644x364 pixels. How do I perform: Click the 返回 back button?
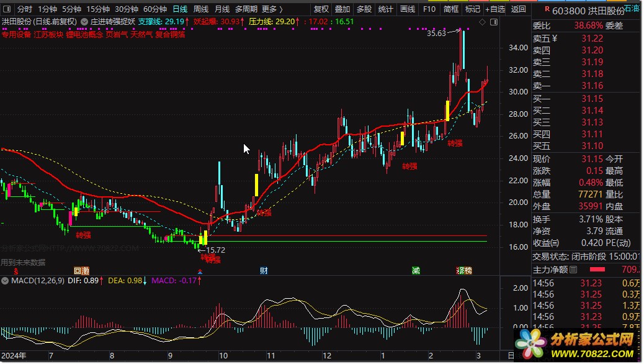click(x=518, y=9)
